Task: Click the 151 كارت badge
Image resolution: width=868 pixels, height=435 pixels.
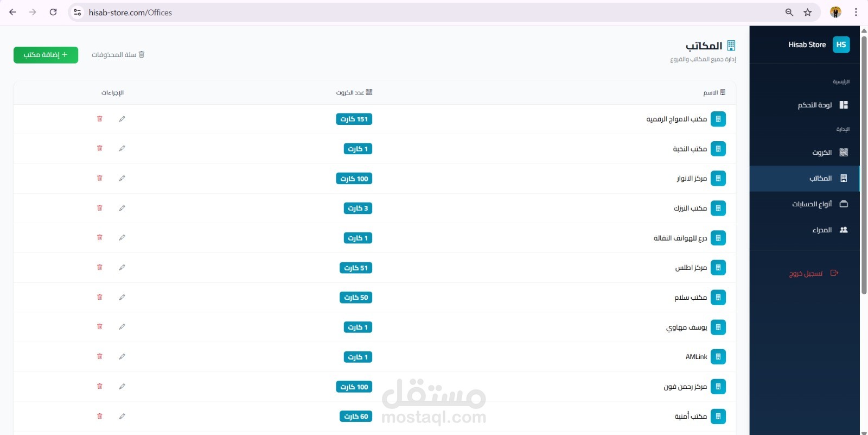Action: [354, 119]
